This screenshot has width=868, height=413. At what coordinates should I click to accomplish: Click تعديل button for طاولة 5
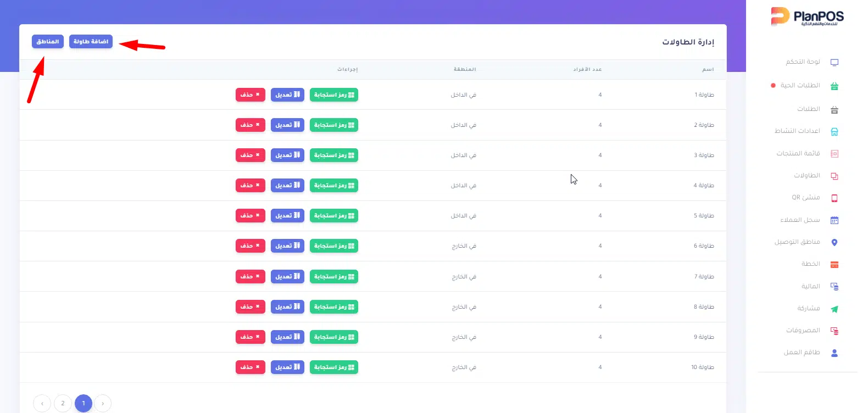(287, 216)
